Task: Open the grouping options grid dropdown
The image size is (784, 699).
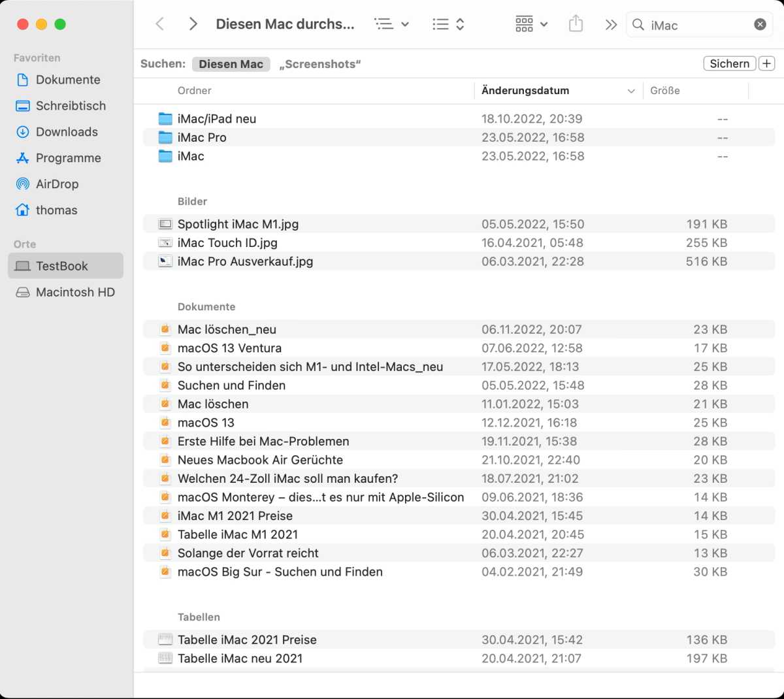Action: pos(531,24)
